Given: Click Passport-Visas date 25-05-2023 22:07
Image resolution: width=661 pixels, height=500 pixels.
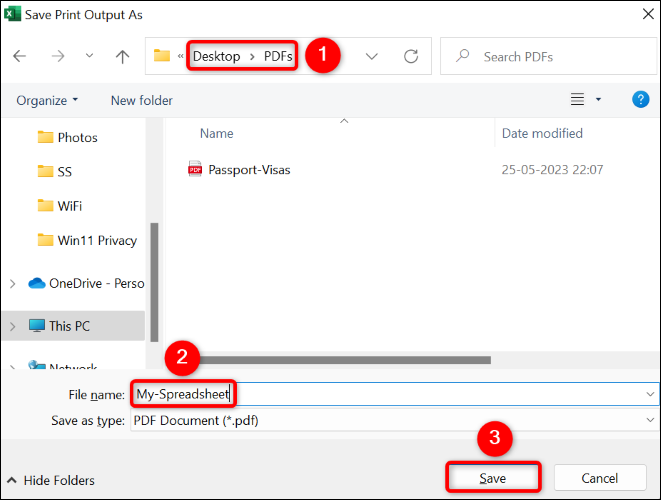Looking at the screenshot, I should click(552, 169).
